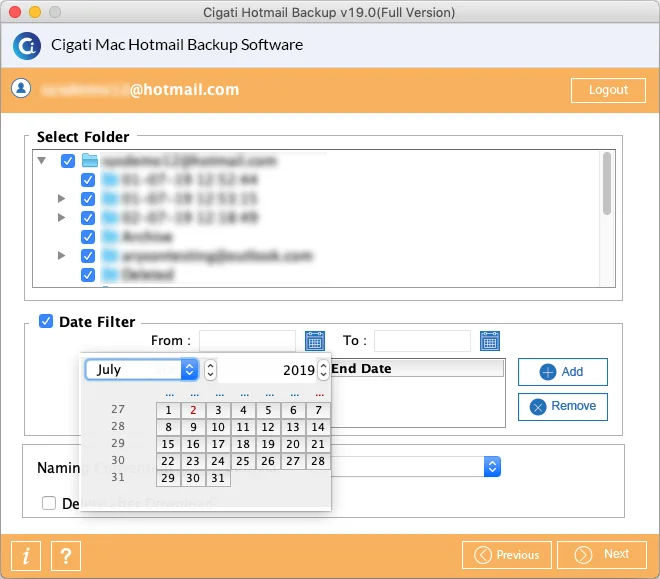Click the End Date column header
The width and height of the screenshot is (660, 579).
pyautogui.click(x=417, y=369)
